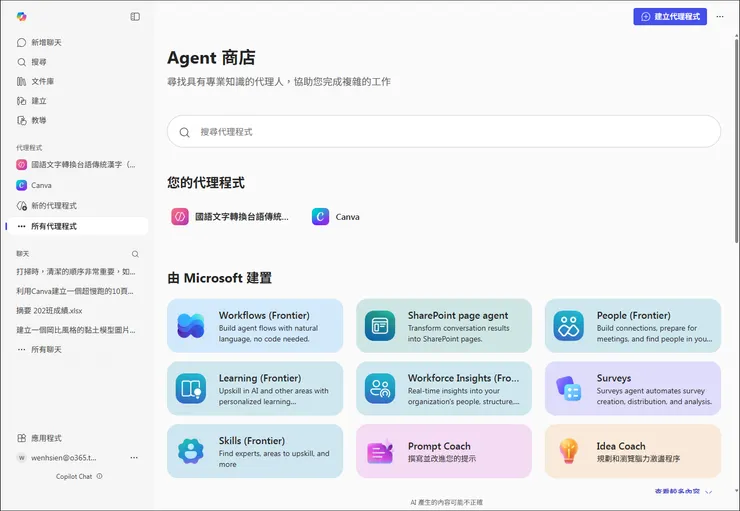This screenshot has height=511, width=740.
Task: Open Idea Coach agent card
Action: click(x=633, y=451)
